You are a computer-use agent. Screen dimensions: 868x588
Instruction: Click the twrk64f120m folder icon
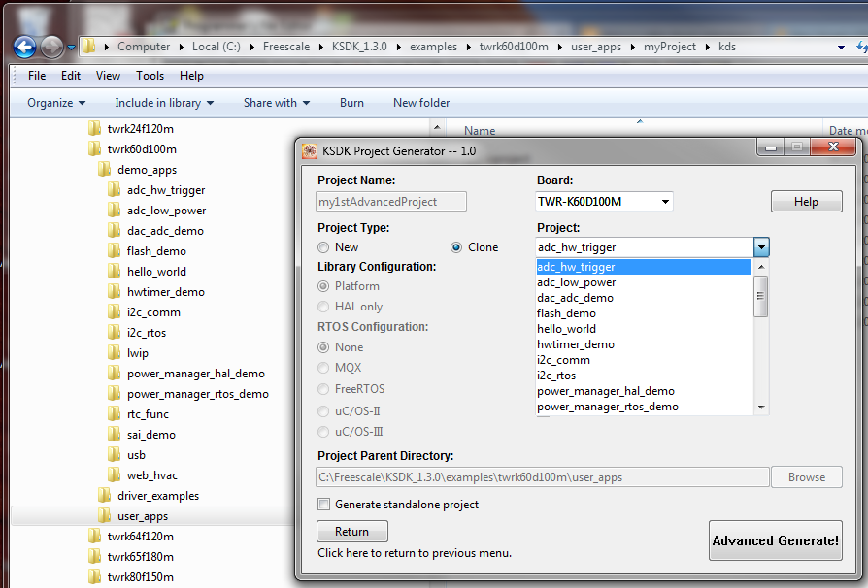(94, 536)
